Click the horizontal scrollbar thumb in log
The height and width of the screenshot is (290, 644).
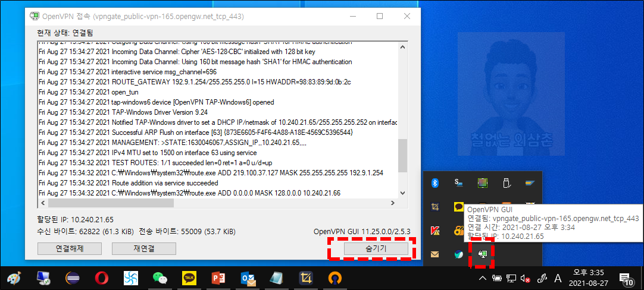pyautogui.click(x=111, y=203)
